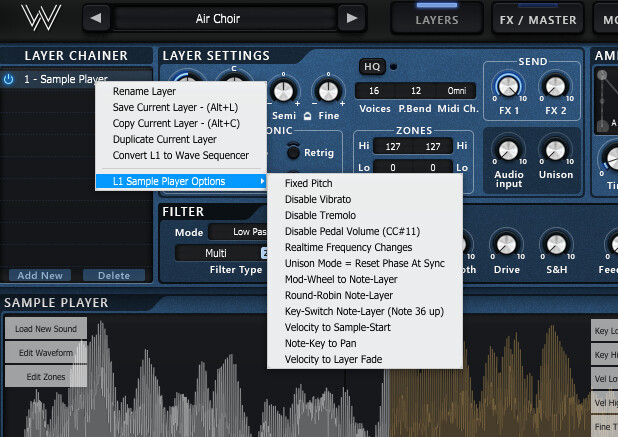
Task: Select Unison Mode = Reset Phase At Sync
Action: click(365, 263)
